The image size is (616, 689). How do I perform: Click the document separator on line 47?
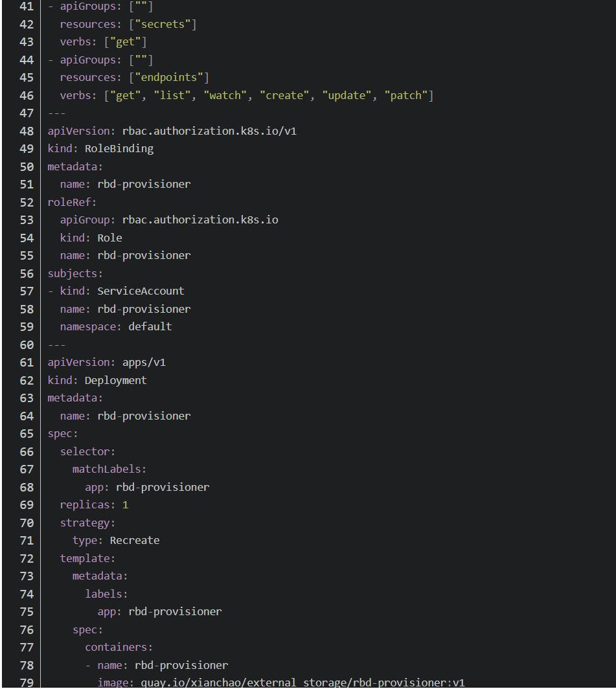57,113
